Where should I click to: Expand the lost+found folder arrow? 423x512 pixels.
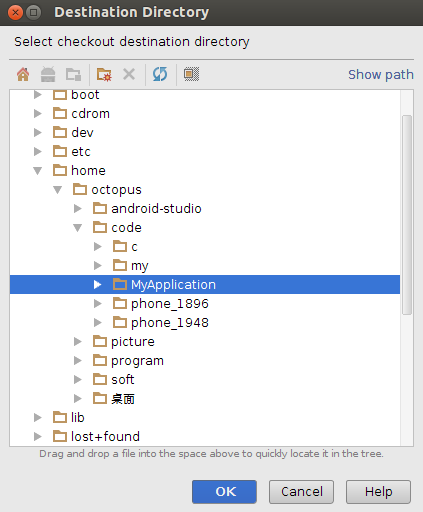(x=38, y=437)
